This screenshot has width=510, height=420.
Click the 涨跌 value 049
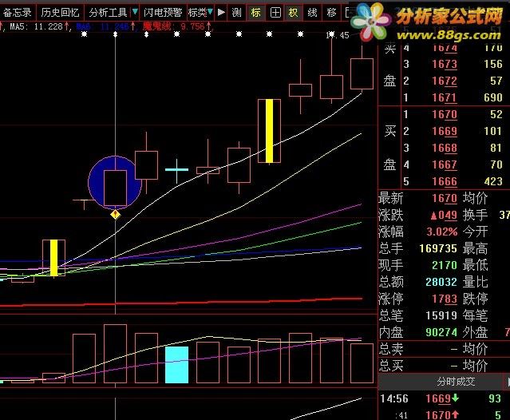[444, 215]
